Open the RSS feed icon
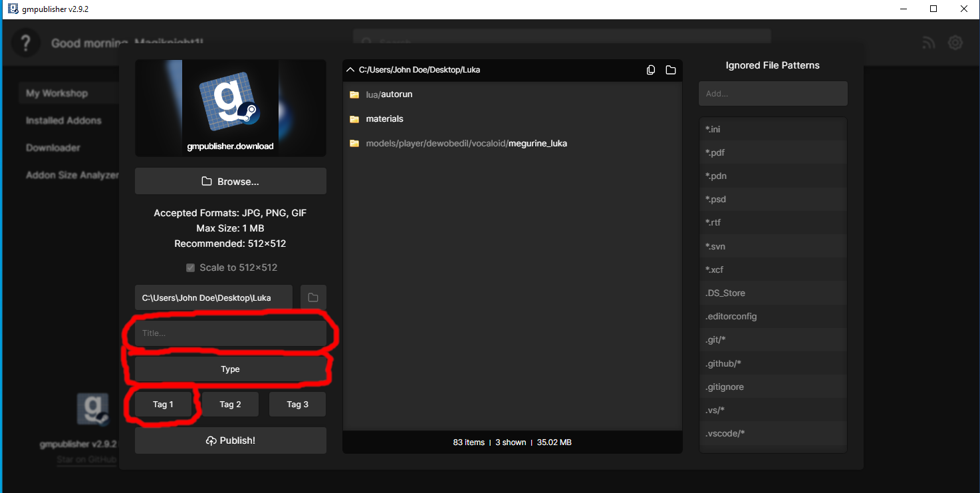This screenshot has height=493, width=980. tap(929, 43)
